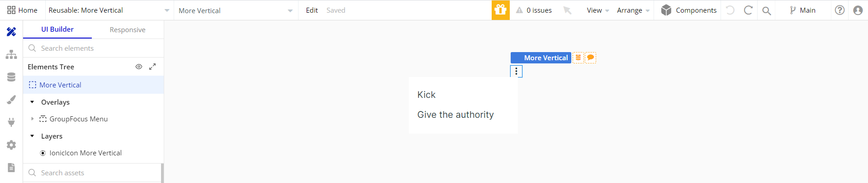868x183 pixels.
Task: Click the Search elements field
Action: coord(94,48)
